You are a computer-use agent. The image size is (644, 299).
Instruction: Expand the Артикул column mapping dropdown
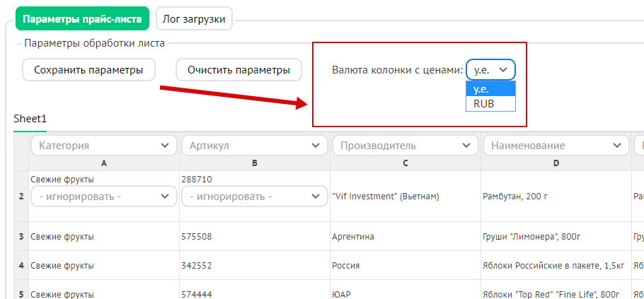254,146
